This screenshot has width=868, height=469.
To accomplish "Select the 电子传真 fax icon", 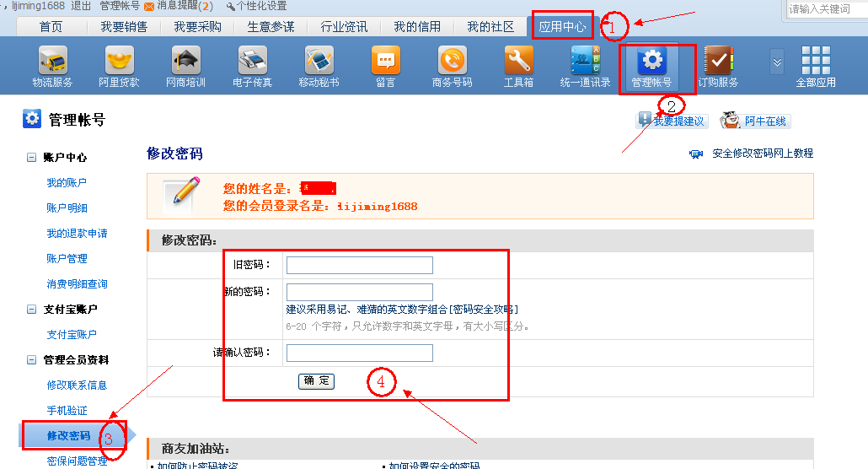I will click(x=252, y=61).
